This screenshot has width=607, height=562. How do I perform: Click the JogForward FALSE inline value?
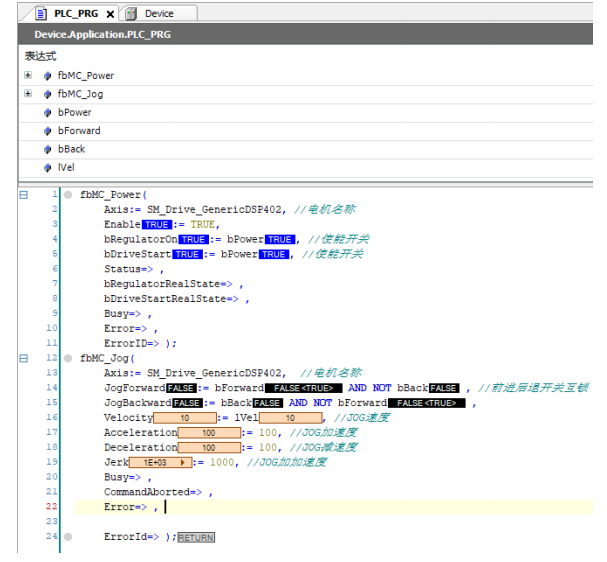[181, 388]
